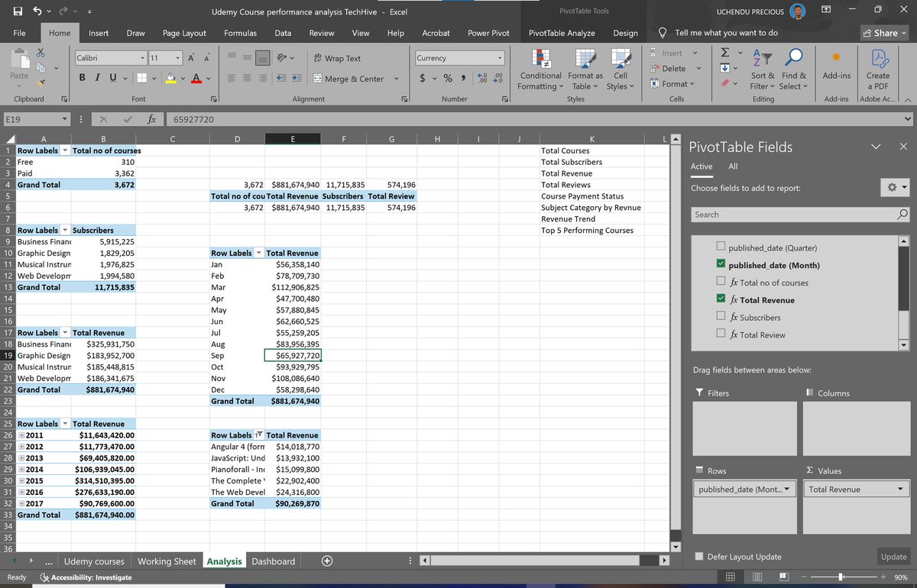The image size is (917, 588).
Task: Click the Name Box showing E19
Action: tap(35, 119)
